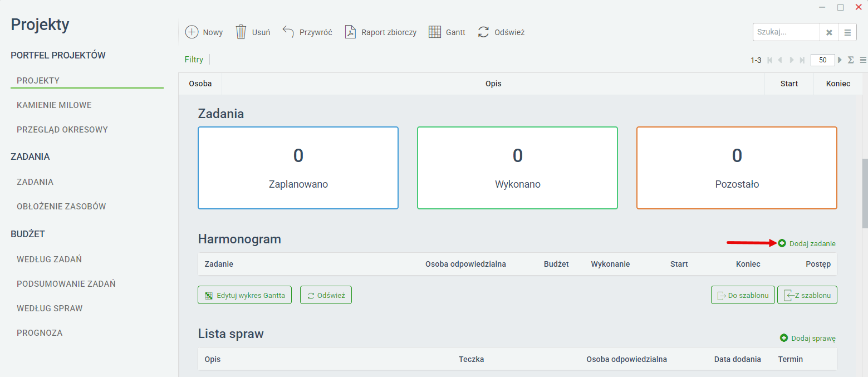Click the Przywróć undo arrow icon
The height and width of the screenshot is (377, 868).
pos(288,32)
